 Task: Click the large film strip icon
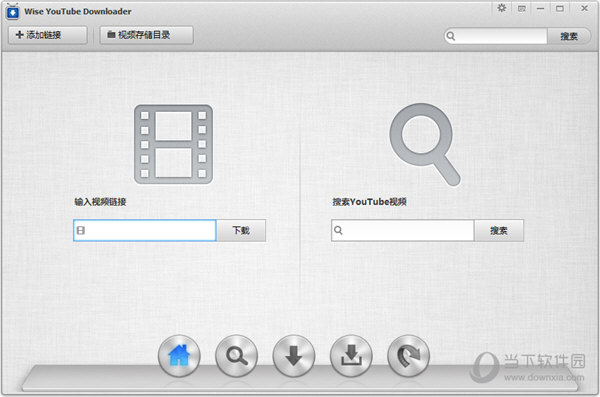(173, 144)
